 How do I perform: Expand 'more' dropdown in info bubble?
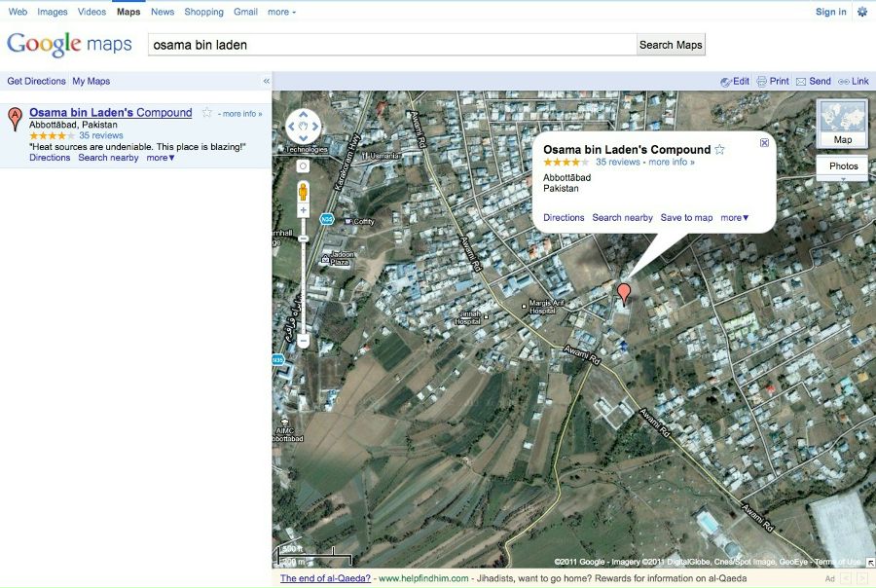tap(735, 218)
